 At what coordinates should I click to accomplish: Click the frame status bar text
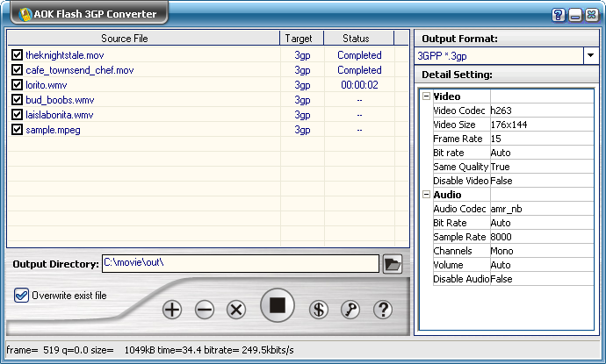pyautogui.click(x=150, y=350)
